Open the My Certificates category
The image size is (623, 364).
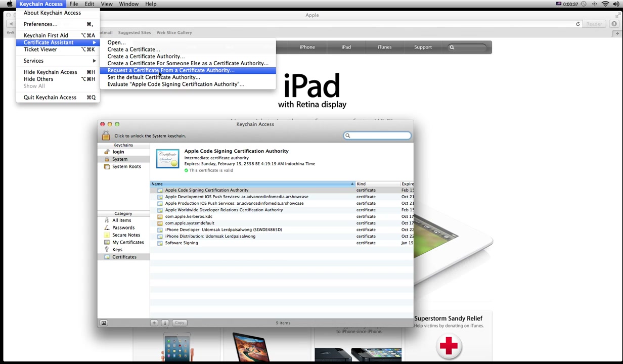point(128,242)
